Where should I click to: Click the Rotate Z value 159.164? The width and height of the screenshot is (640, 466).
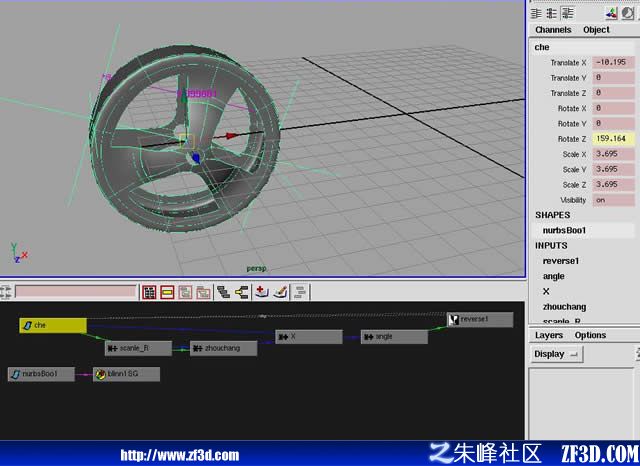613,139
